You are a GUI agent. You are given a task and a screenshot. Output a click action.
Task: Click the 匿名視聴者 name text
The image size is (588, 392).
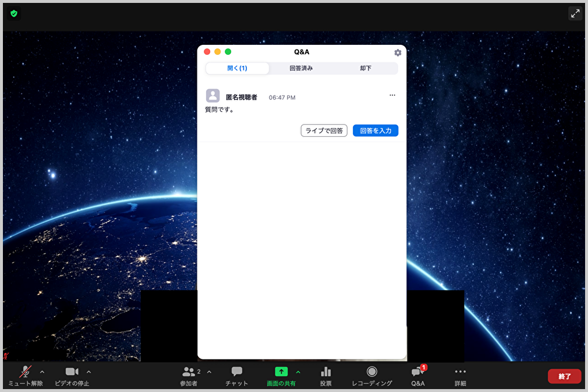(x=242, y=97)
